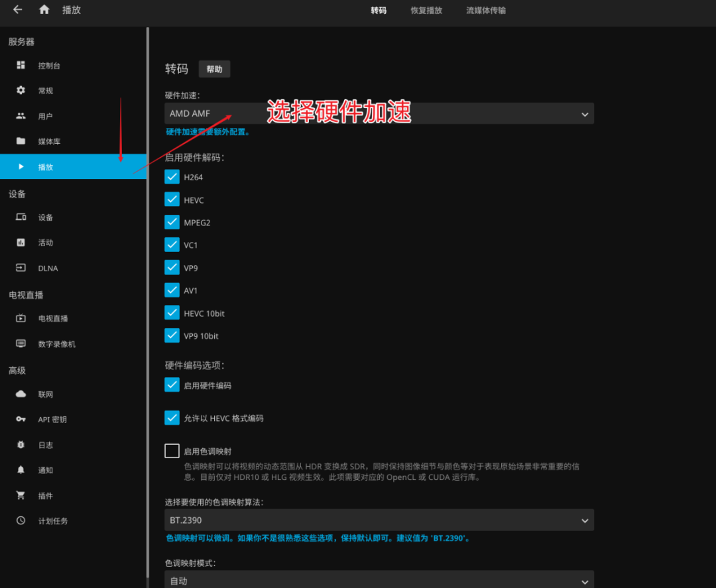Click the 数字录像机 sidebar label

pos(56,344)
